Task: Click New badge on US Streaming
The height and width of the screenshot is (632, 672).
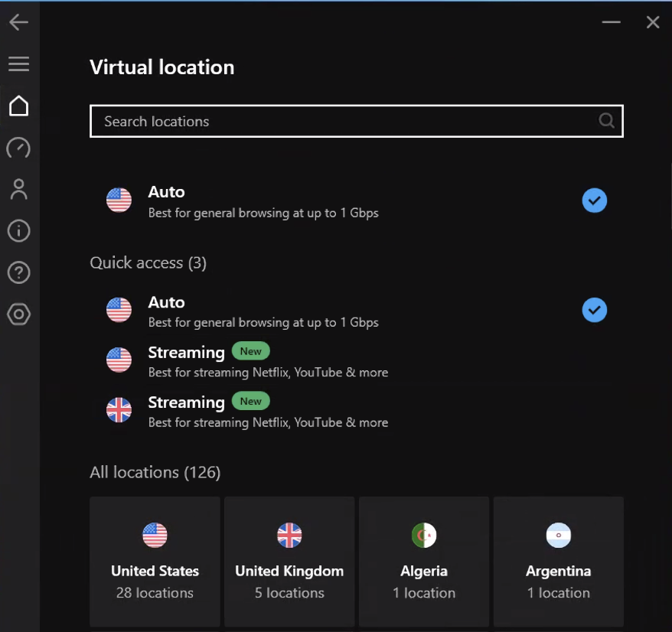Action: (251, 351)
